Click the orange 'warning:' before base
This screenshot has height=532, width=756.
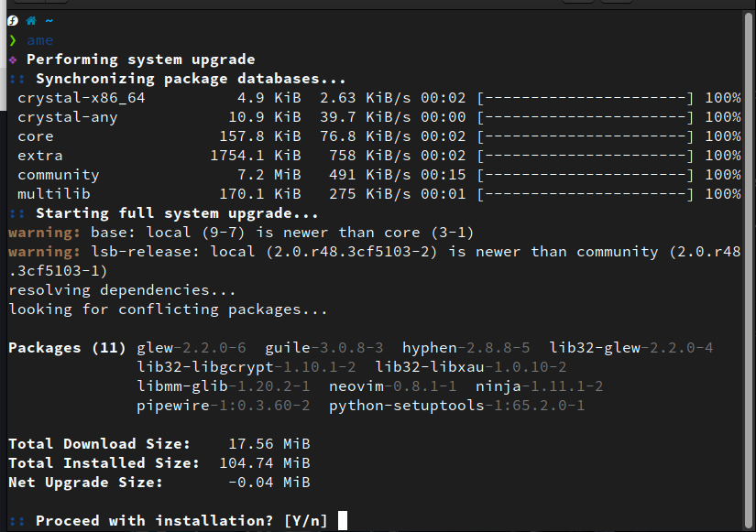click(44, 233)
